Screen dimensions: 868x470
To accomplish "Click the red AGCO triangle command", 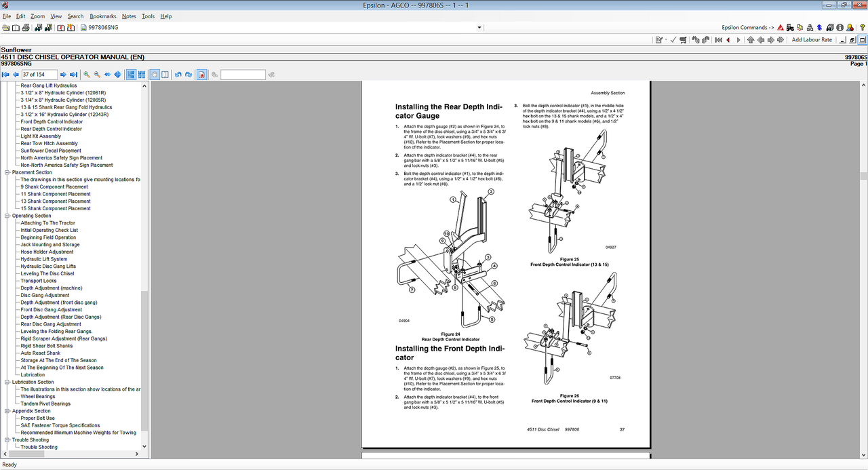I will point(781,28).
